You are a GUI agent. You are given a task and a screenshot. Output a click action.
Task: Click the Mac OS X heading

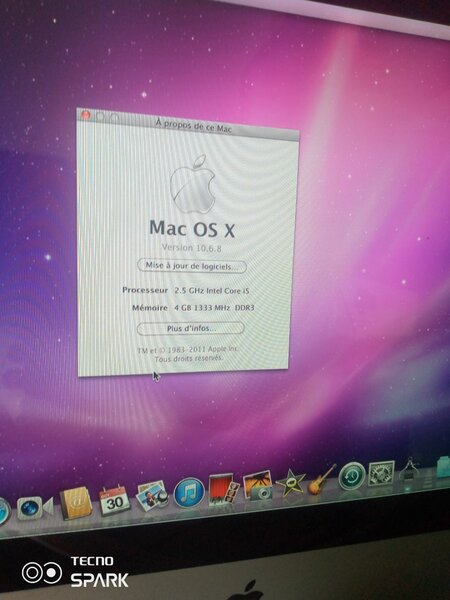[x=192, y=229]
